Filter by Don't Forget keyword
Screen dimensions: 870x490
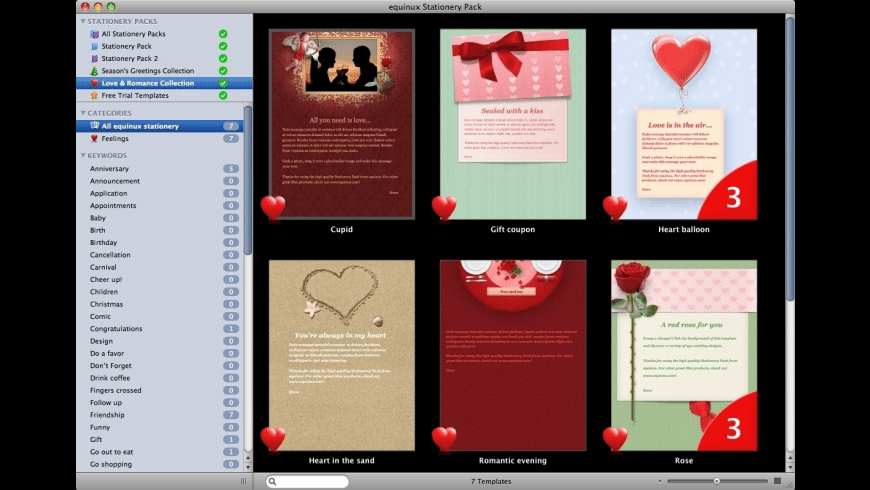pyautogui.click(x=160, y=366)
